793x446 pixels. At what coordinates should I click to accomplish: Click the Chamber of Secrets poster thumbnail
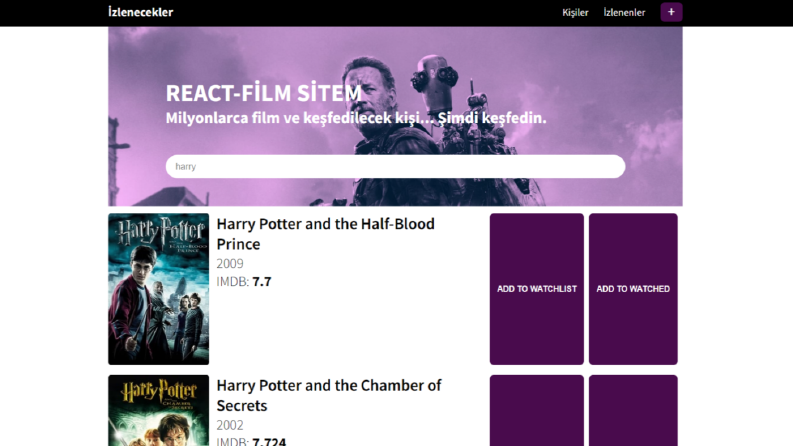pos(158,410)
